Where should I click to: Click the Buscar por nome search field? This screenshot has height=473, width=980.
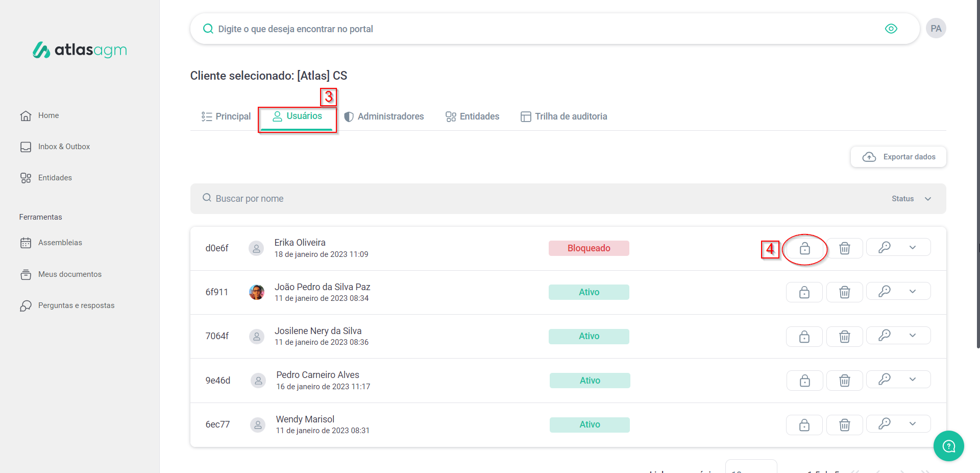459,199
